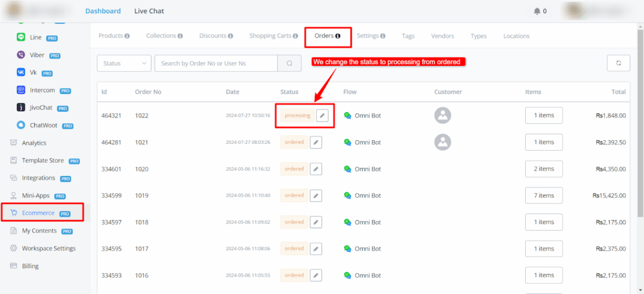Open the Vendors tab
The image size is (644, 294).
(442, 36)
